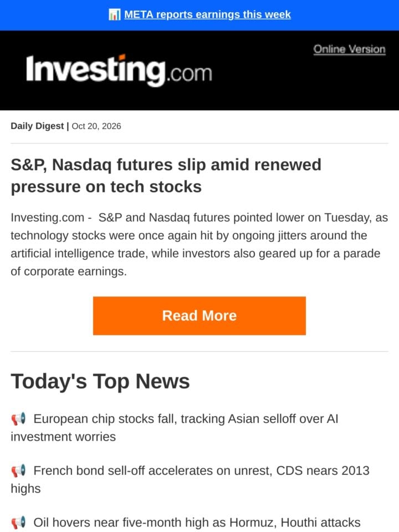
Task: Open the Investing.com logo
Action: point(119,70)
